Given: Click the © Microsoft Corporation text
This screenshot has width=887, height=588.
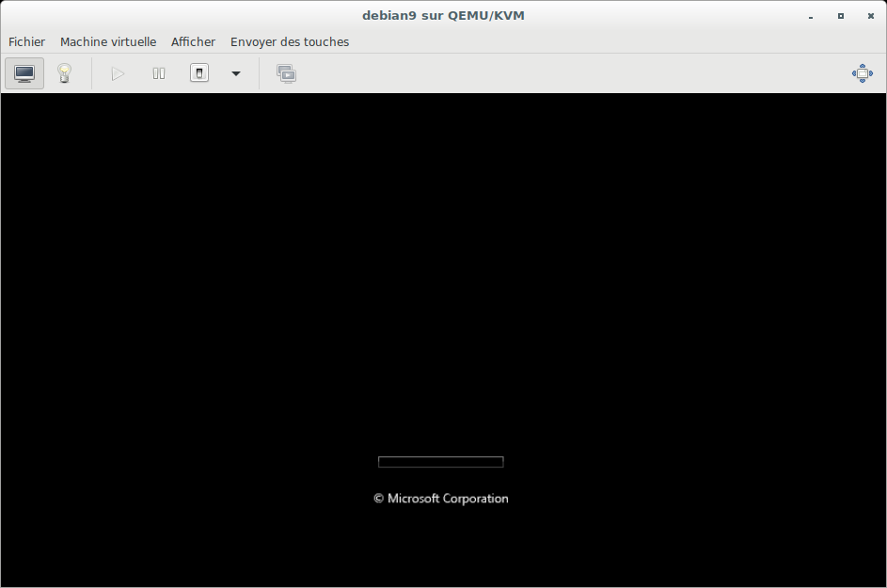Looking at the screenshot, I should 441,499.
